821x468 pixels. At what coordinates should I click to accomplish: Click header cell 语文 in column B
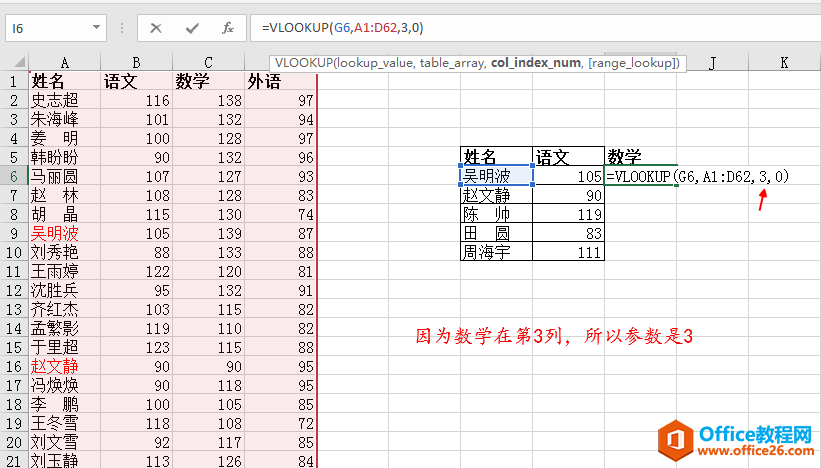tap(136, 82)
